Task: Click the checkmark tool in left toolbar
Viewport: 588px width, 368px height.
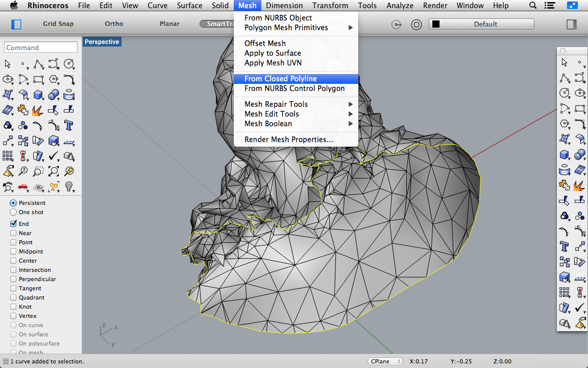Action: click(54, 156)
